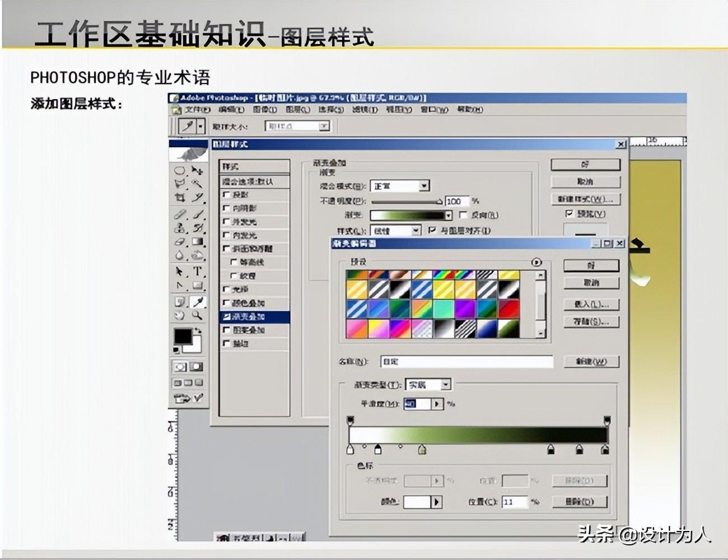Select the Hand tool
The image size is (728, 560).
click(x=180, y=316)
